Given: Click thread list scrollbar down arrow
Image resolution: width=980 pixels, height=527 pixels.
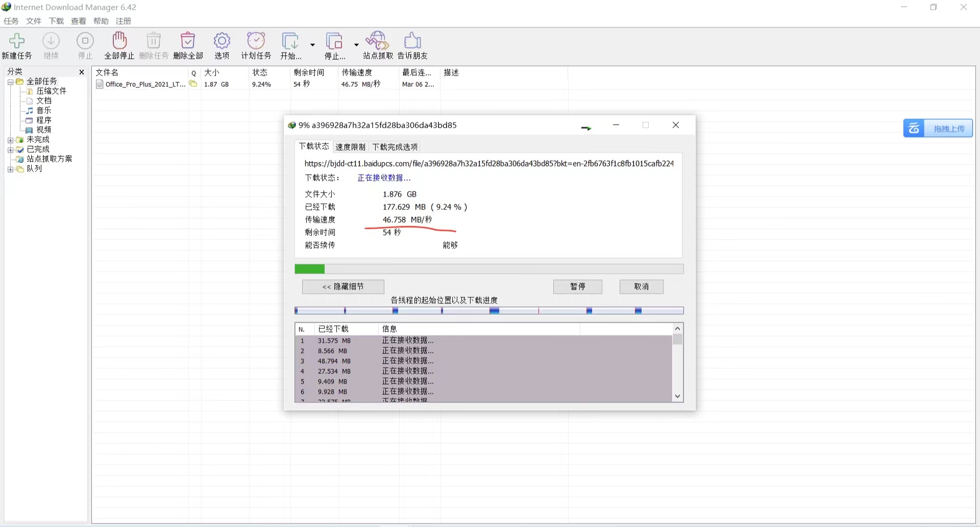Looking at the screenshot, I should click(678, 396).
